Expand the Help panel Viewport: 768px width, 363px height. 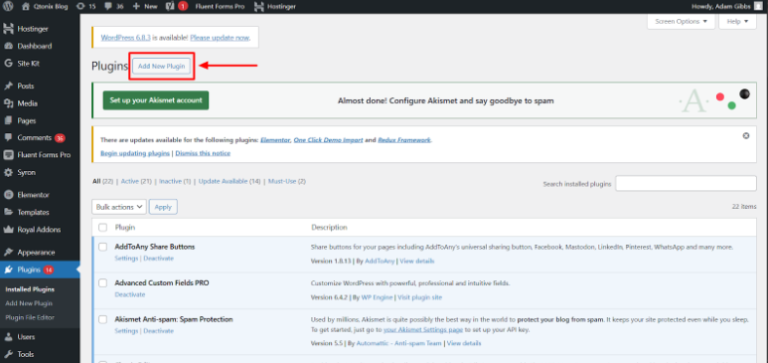click(738, 22)
